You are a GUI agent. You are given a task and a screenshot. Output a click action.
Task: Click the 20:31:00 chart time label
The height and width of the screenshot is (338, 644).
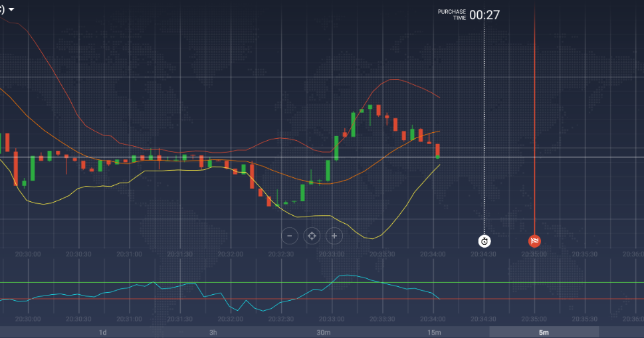129,254
